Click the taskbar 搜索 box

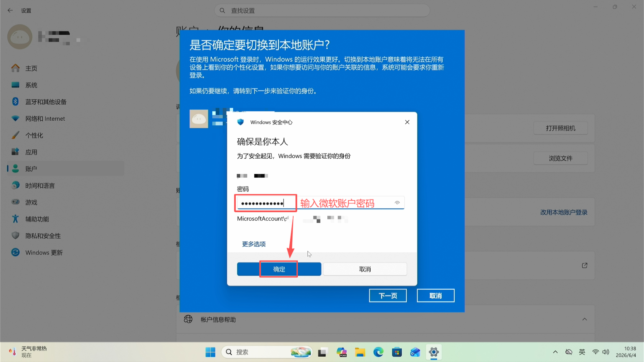pos(267,352)
